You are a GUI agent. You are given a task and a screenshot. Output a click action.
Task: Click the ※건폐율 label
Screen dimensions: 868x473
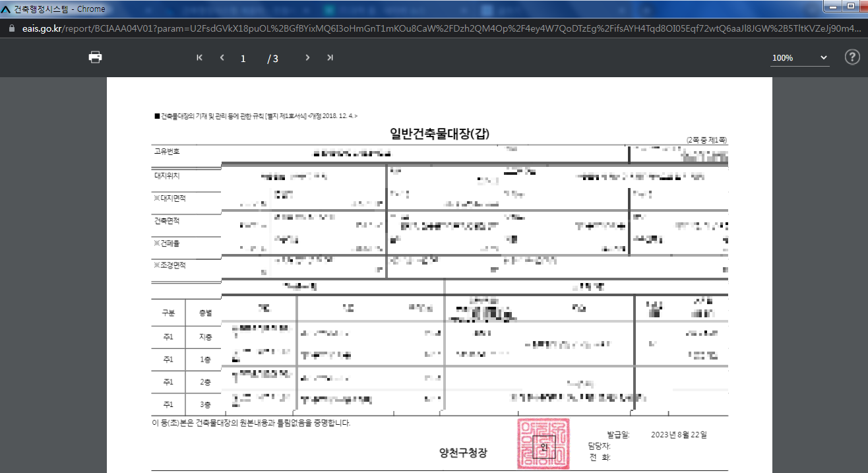pyautogui.click(x=167, y=243)
